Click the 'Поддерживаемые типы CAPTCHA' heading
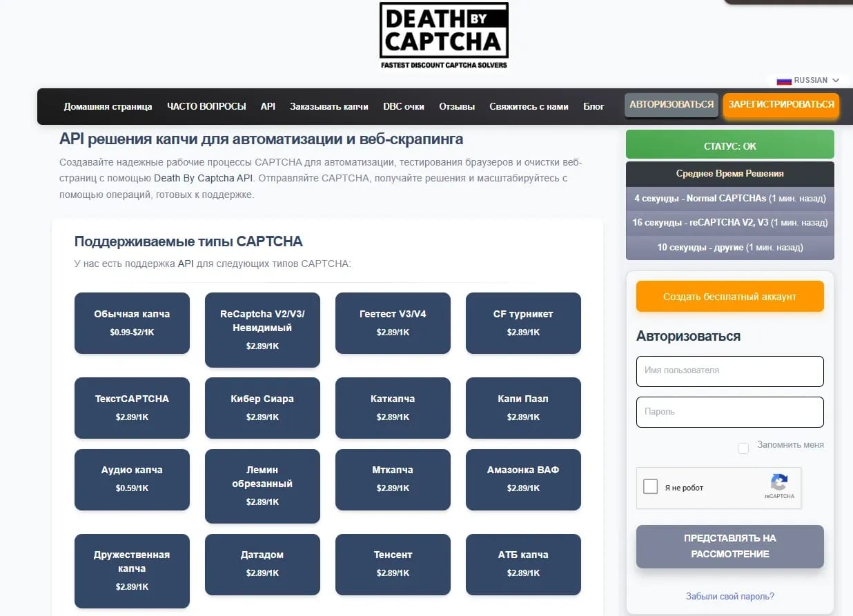The height and width of the screenshot is (616, 853). 188,241
